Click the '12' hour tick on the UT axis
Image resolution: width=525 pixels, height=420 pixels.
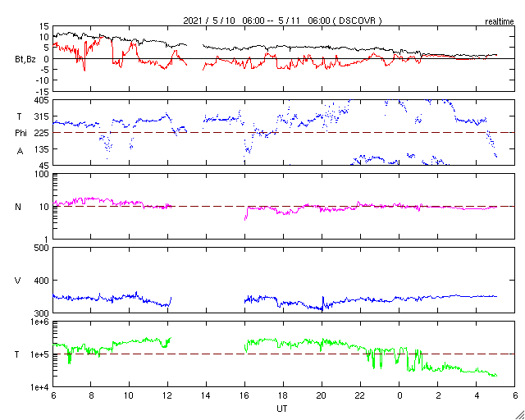point(167,395)
